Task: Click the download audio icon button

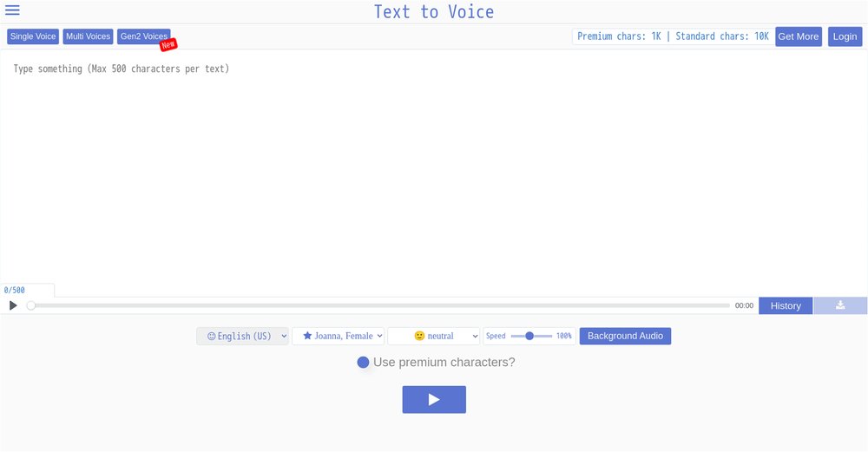Action: [x=839, y=305]
